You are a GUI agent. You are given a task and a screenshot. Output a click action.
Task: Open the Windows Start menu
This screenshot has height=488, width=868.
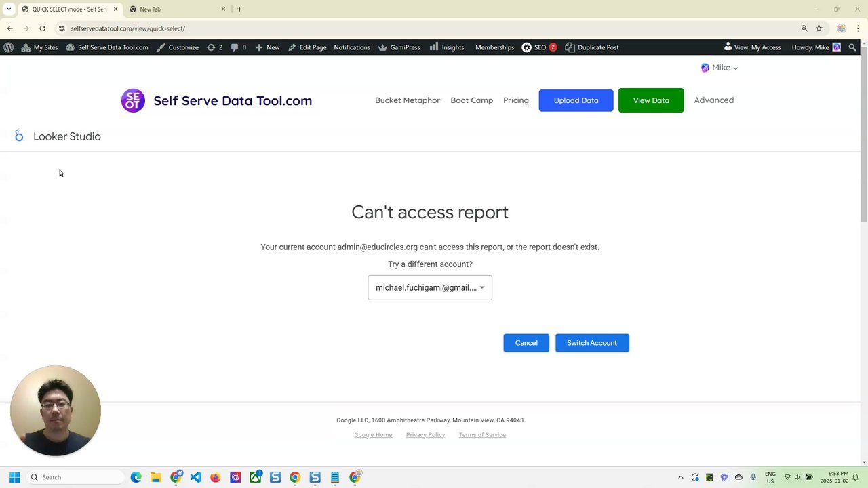[14, 477]
